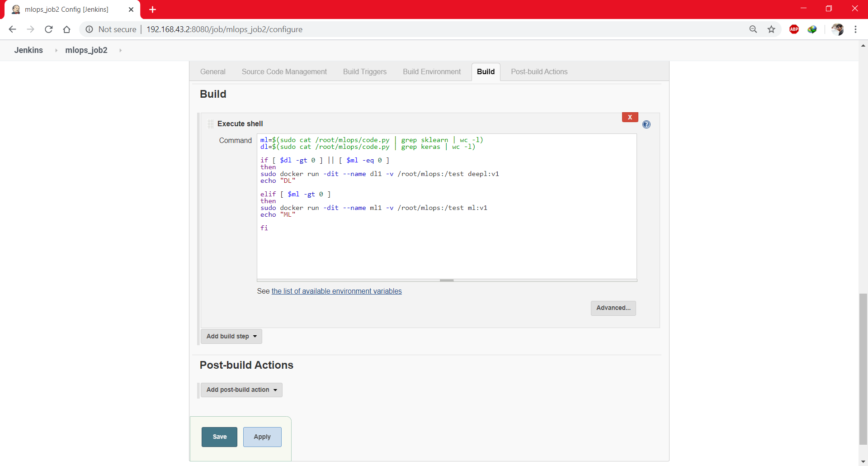Screen dimensions: 868x466
Task: Click the search magnifier in the toolbar
Action: 753,29
